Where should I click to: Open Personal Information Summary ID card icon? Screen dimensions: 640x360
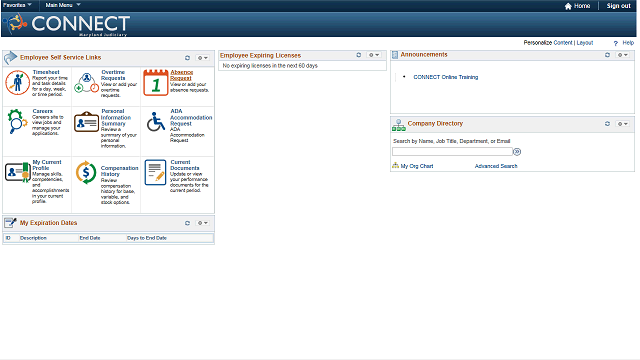[86, 122]
